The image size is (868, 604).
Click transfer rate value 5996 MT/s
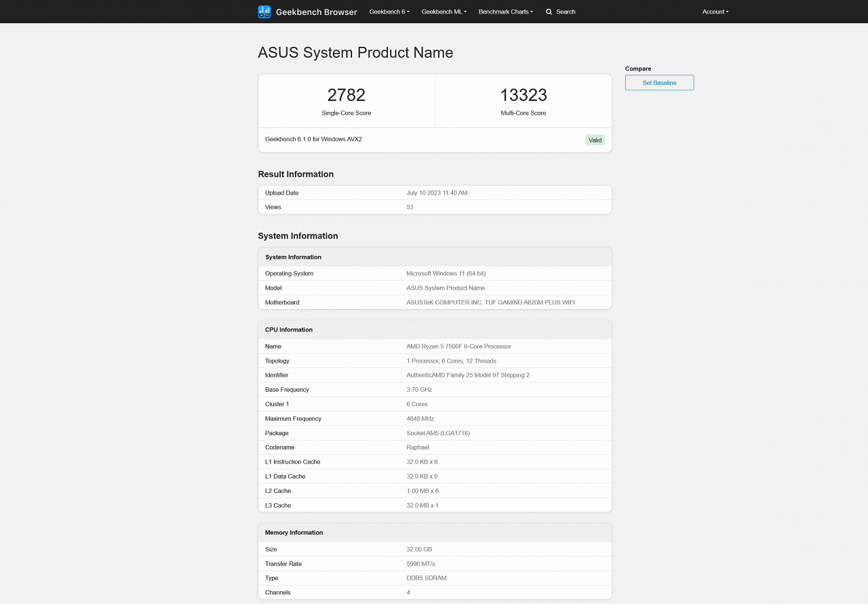420,564
